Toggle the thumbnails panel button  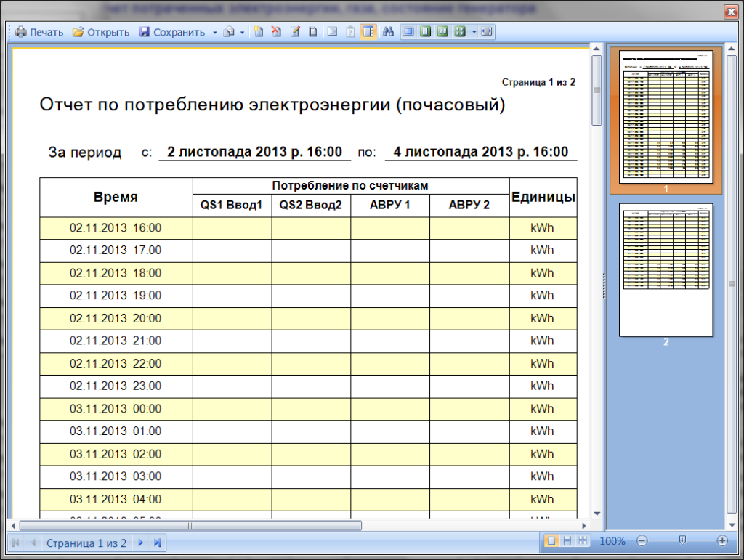pos(368,32)
